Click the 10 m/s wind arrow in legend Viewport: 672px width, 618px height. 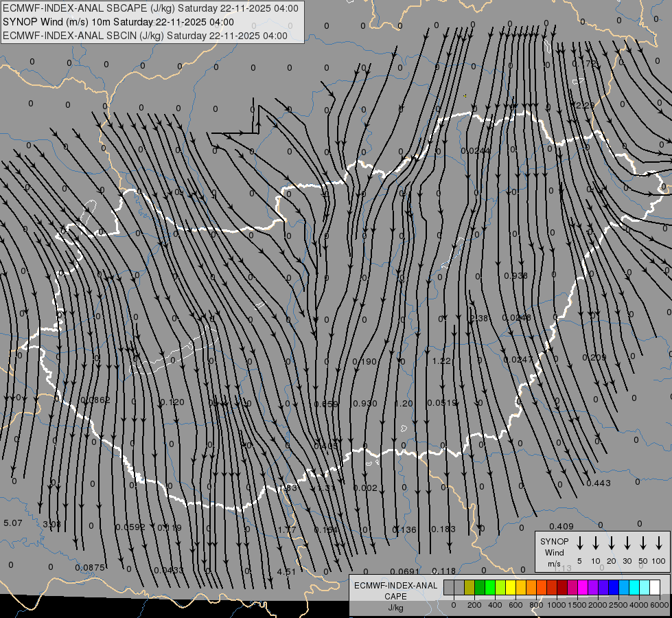[x=596, y=543]
